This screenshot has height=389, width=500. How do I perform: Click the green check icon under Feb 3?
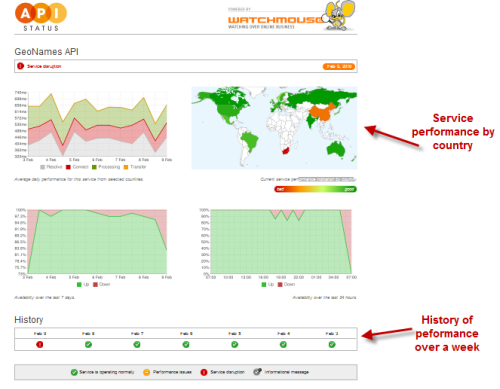pyautogui.click(x=332, y=344)
